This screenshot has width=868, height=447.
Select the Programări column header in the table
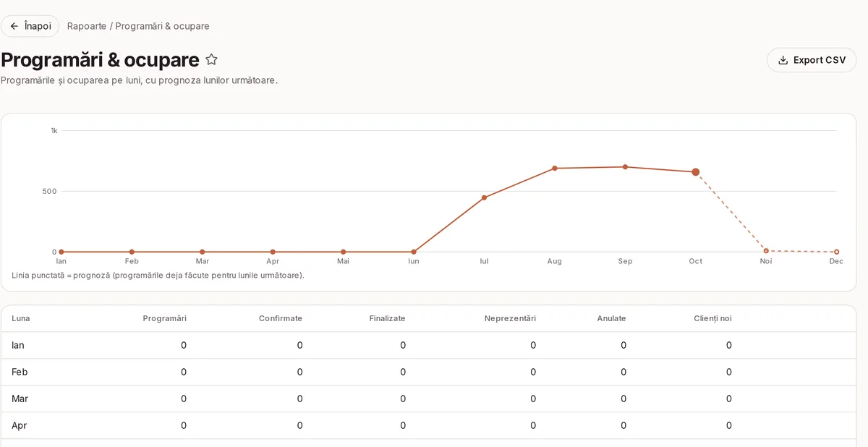165,318
